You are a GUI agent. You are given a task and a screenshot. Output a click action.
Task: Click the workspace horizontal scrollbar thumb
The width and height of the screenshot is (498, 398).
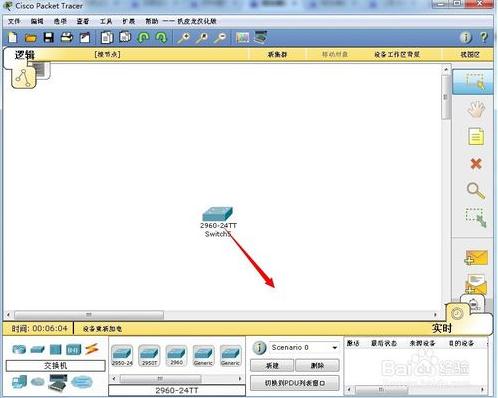click(89, 315)
